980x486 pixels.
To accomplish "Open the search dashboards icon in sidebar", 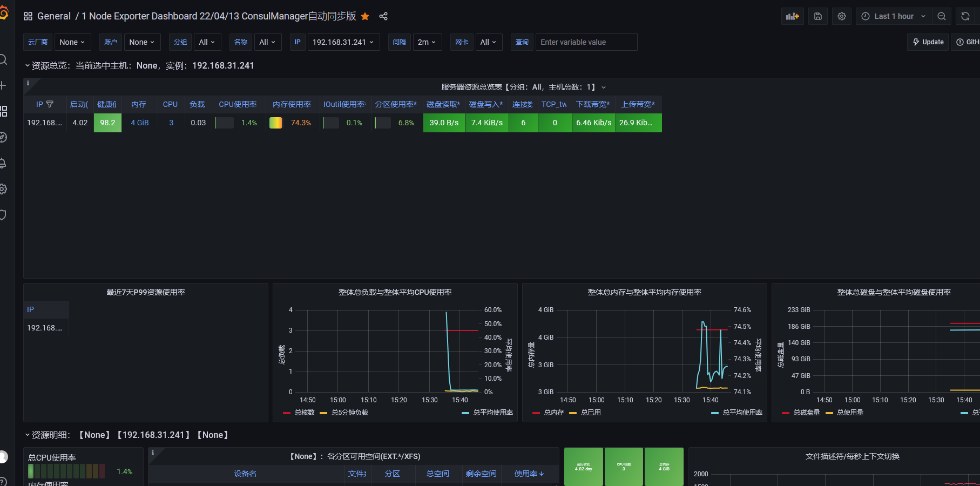I will 3,59.
